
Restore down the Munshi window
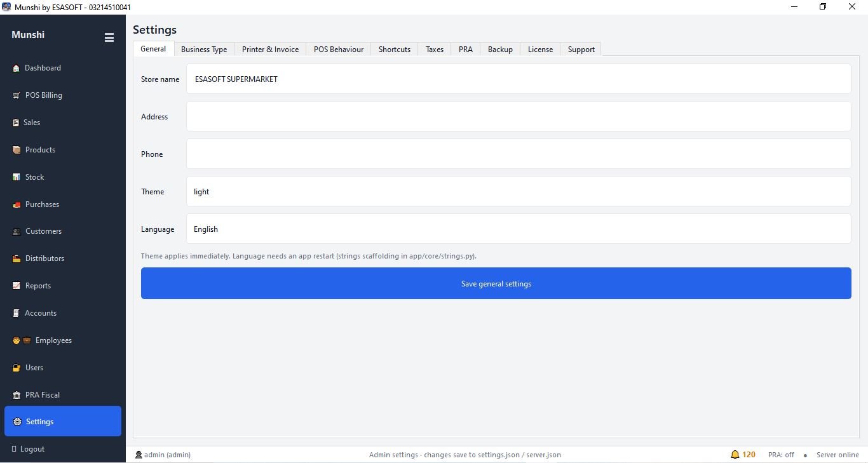tap(823, 7)
